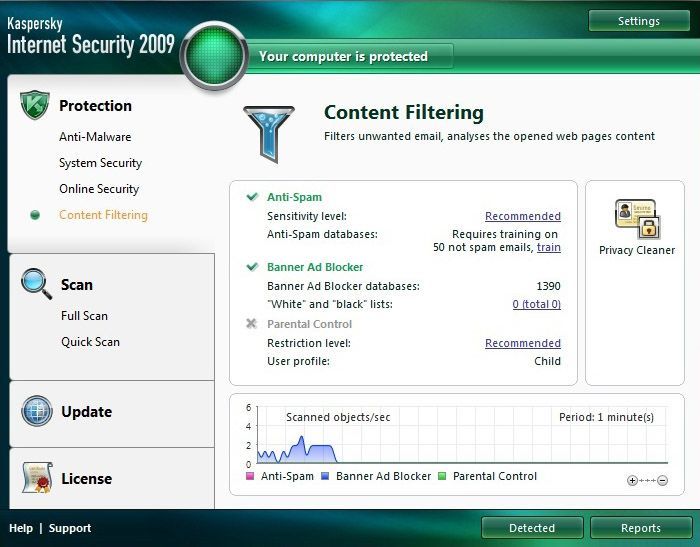
Task: Start a Quick Scan
Action: (90, 342)
